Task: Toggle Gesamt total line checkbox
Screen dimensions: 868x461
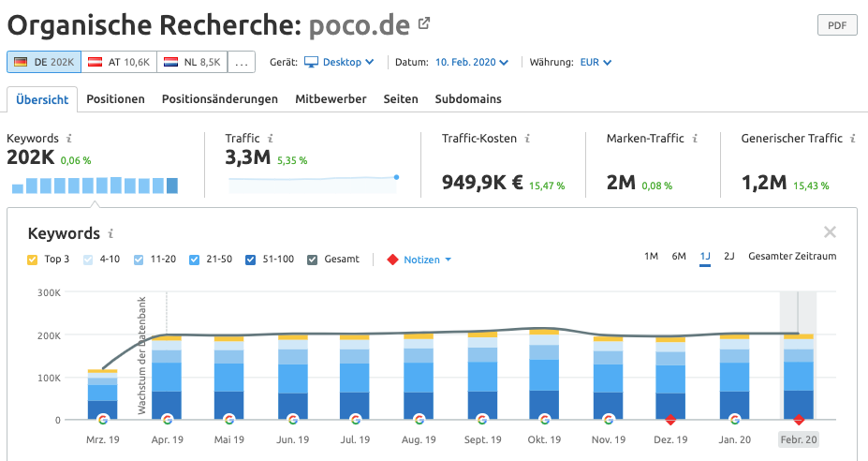Action: tap(312, 260)
